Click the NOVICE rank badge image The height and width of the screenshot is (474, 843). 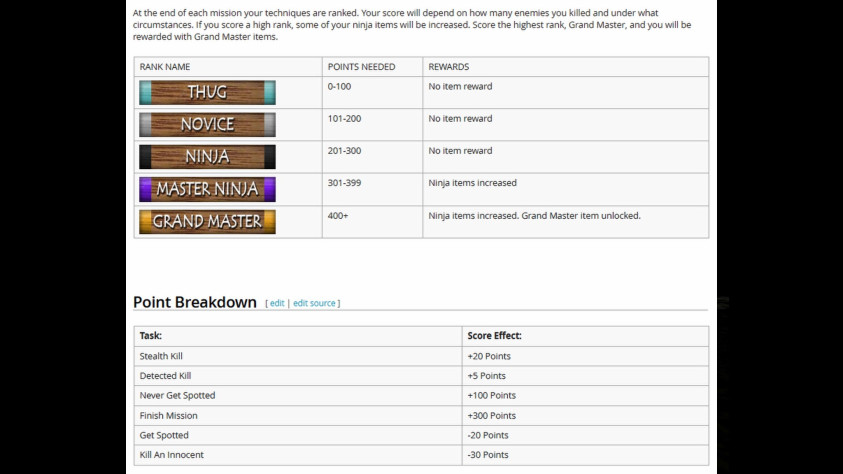(208, 125)
